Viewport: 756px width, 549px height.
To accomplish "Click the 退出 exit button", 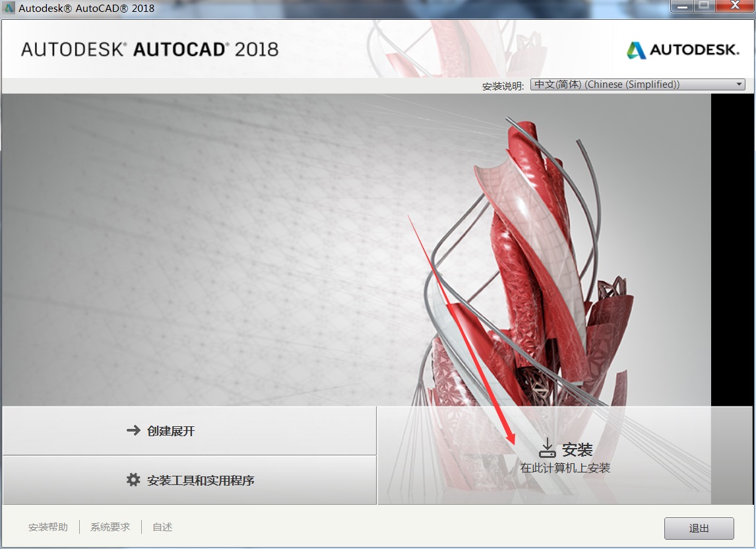I will click(x=699, y=529).
